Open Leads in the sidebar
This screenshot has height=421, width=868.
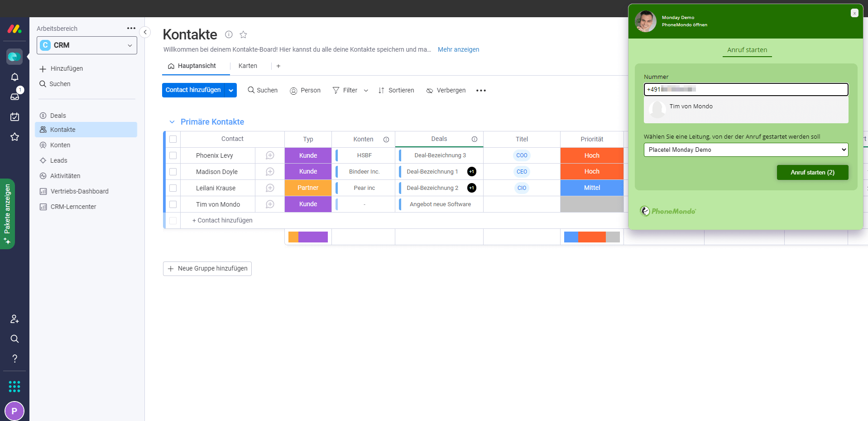tap(58, 160)
